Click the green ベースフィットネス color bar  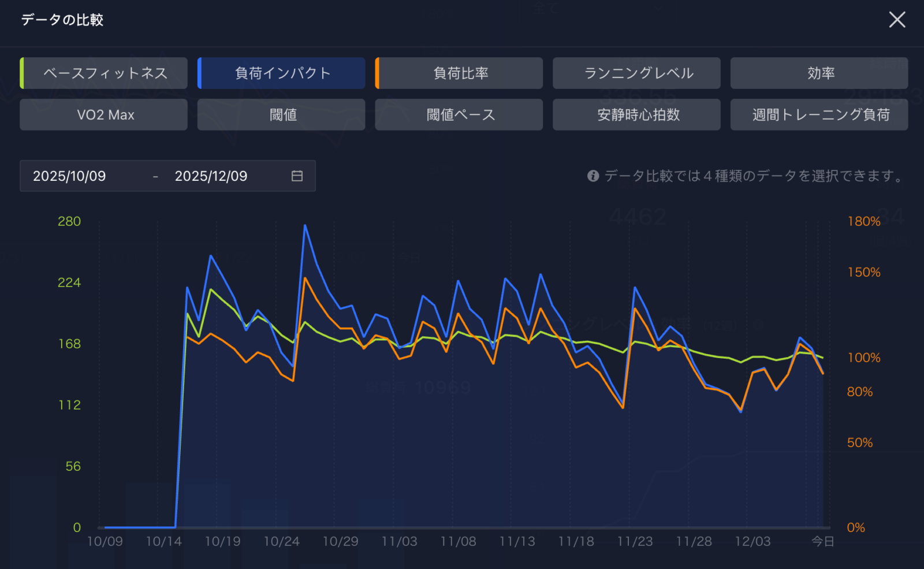point(22,73)
